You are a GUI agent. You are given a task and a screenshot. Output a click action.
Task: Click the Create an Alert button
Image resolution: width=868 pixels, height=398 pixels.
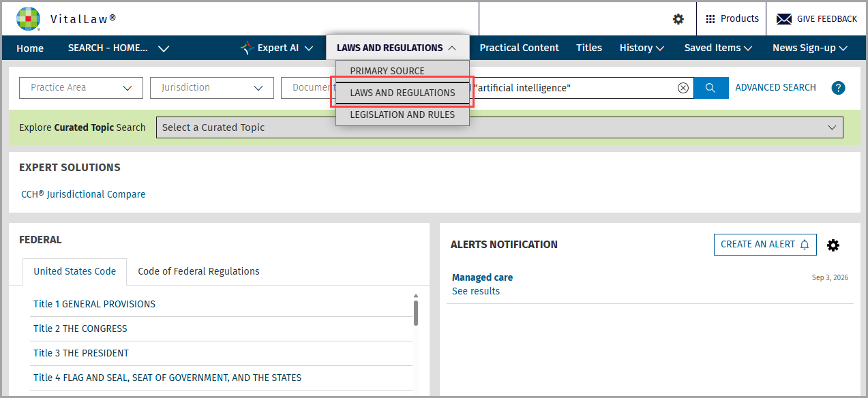click(x=765, y=245)
